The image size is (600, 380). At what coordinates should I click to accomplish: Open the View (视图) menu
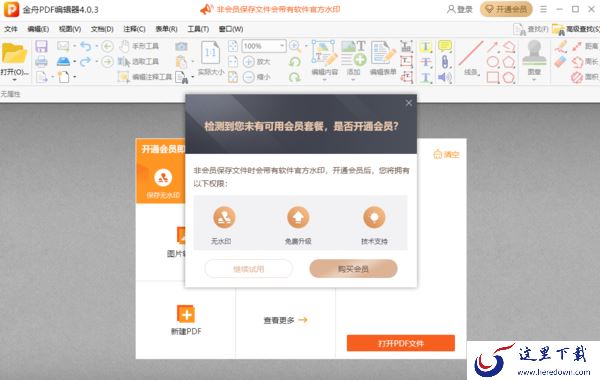coord(70,29)
